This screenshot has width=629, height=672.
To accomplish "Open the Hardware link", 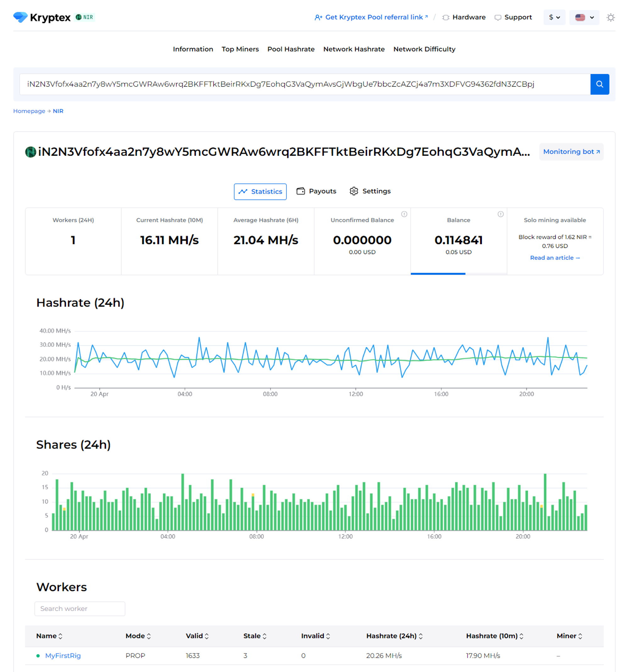I will point(464,17).
